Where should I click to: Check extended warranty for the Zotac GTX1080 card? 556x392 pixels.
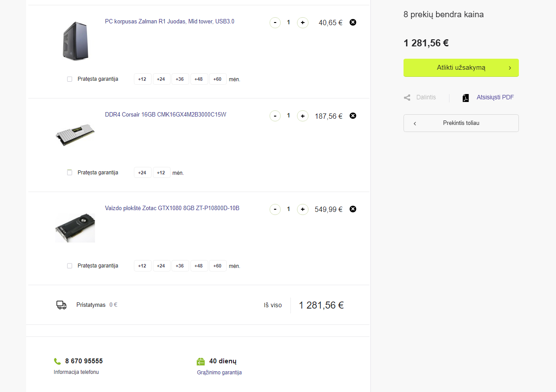click(69, 266)
